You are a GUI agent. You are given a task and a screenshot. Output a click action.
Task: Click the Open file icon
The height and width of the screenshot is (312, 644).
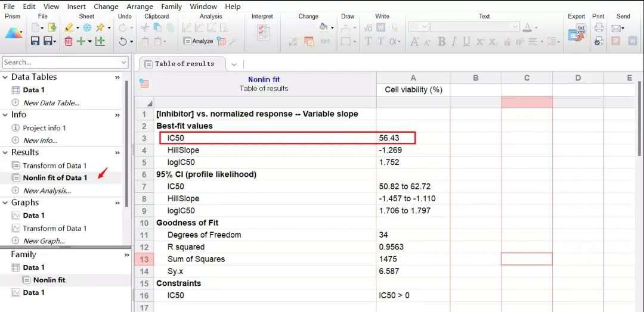point(52,28)
